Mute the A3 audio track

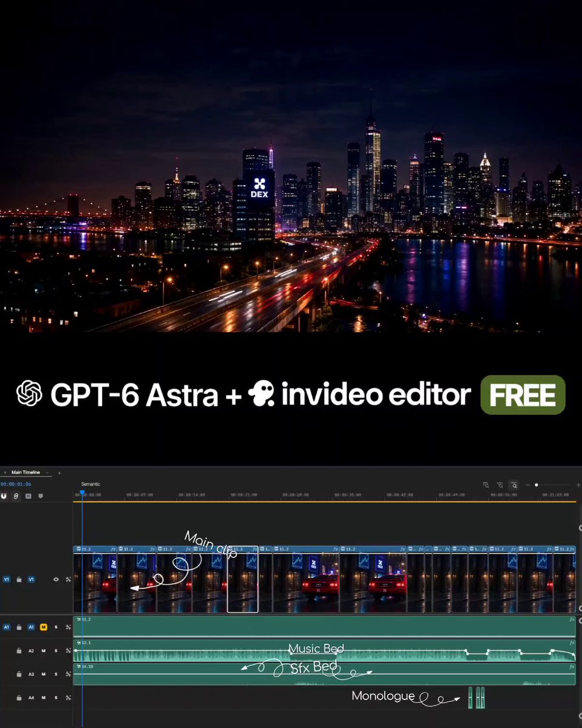pyautogui.click(x=44, y=674)
